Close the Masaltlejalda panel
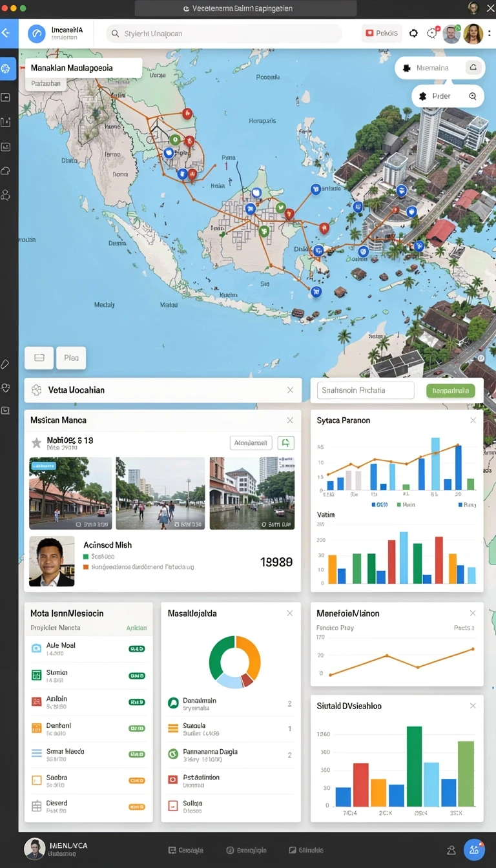The width and height of the screenshot is (496, 868). click(290, 613)
